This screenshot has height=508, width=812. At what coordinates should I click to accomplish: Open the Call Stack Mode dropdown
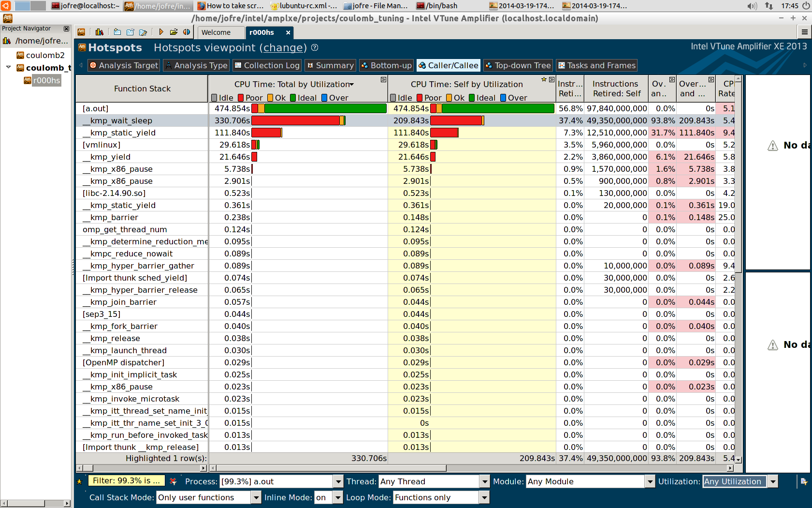256,497
